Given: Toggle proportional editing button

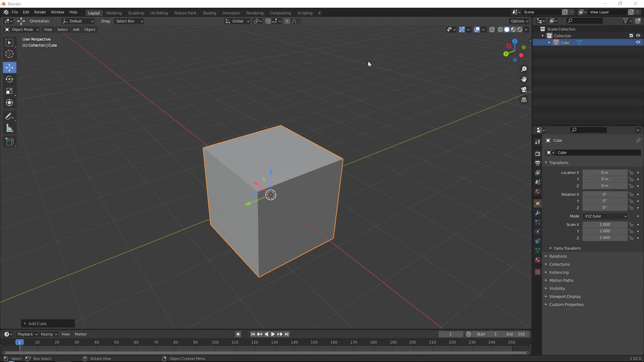Looking at the screenshot, I should coord(287,21).
